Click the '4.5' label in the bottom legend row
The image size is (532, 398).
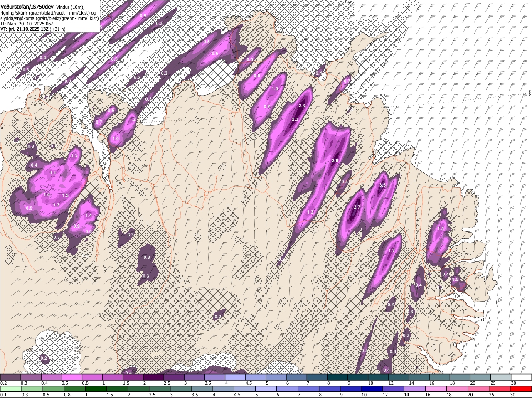point(237,395)
